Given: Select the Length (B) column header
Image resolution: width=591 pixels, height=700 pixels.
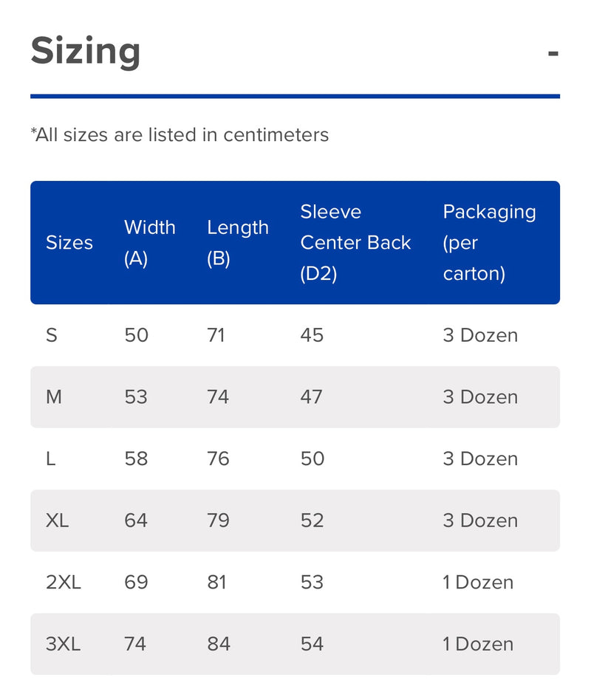Looking at the screenshot, I should [x=238, y=242].
